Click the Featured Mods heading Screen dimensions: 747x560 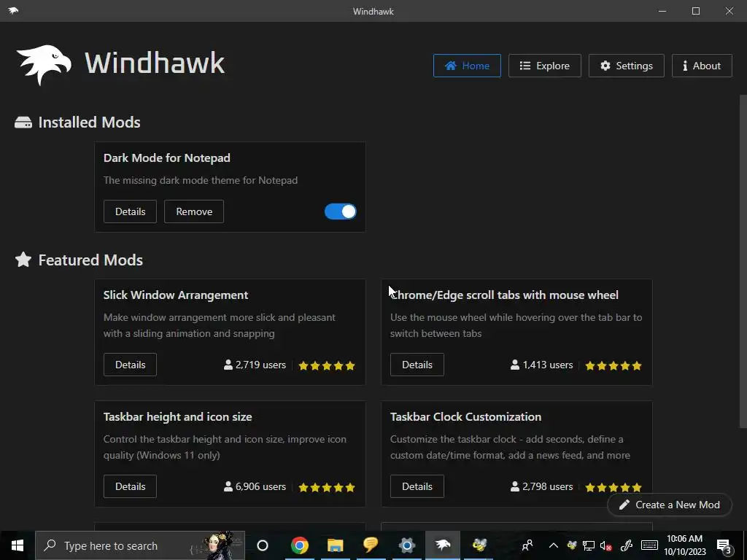point(90,260)
